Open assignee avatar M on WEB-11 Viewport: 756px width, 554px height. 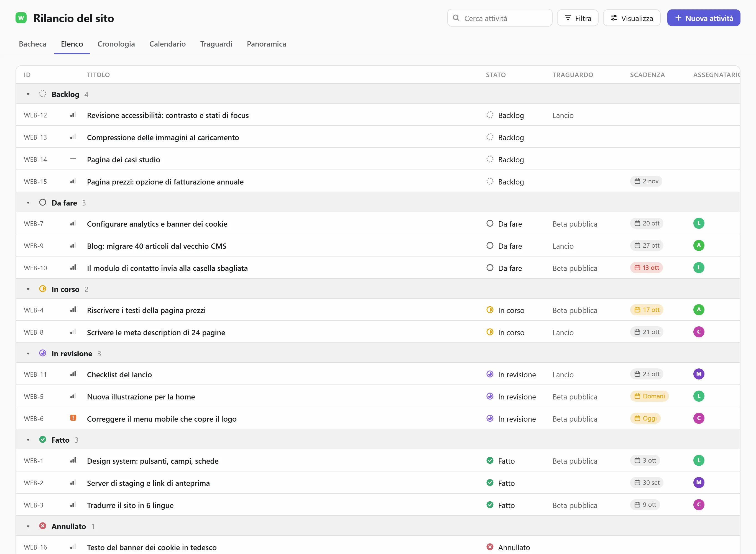click(x=699, y=374)
